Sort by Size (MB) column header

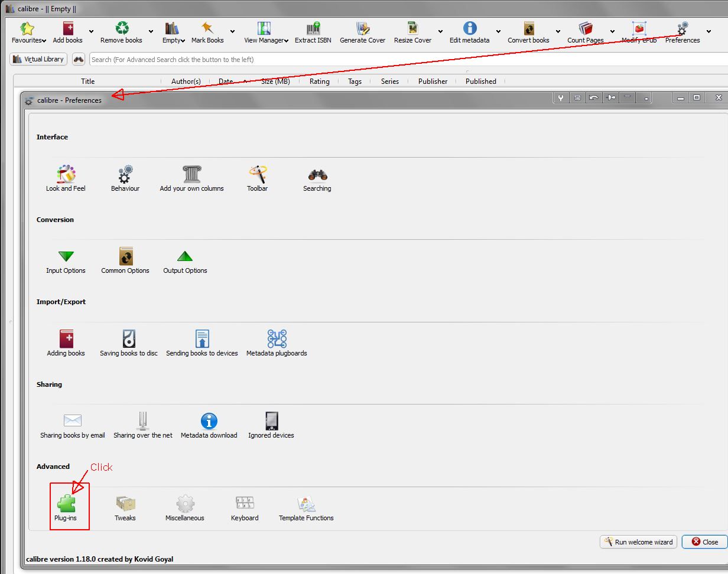(x=275, y=81)
